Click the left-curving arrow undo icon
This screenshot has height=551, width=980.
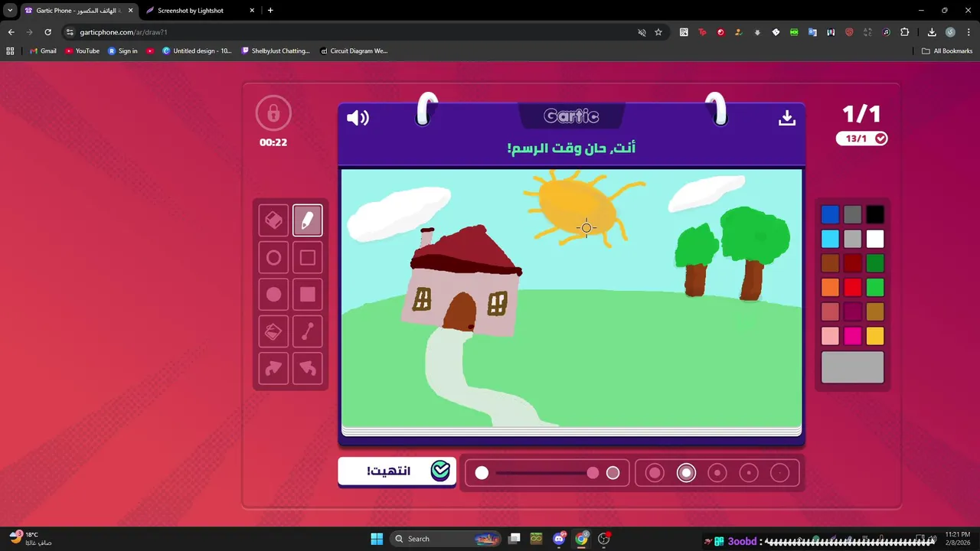[307, 368]
